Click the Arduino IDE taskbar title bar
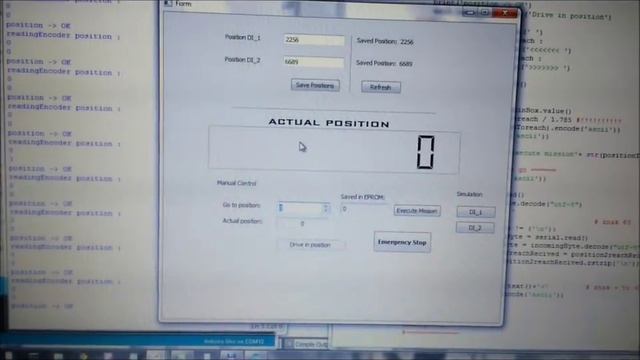This screenshot has height=360, width=640. click(x=139, y=341)
